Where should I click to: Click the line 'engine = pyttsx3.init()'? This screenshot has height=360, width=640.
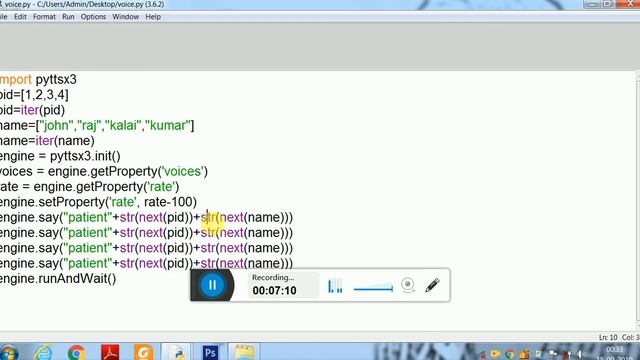tap(60, 156)
